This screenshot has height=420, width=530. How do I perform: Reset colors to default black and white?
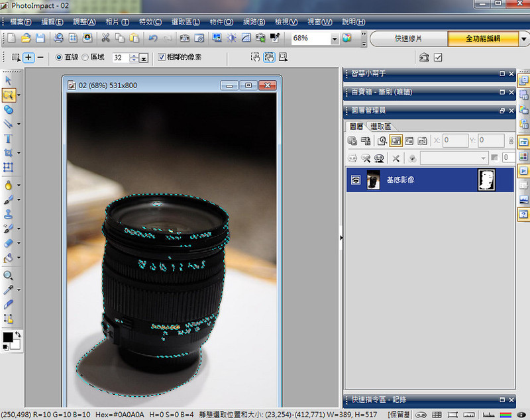(5, 347)
